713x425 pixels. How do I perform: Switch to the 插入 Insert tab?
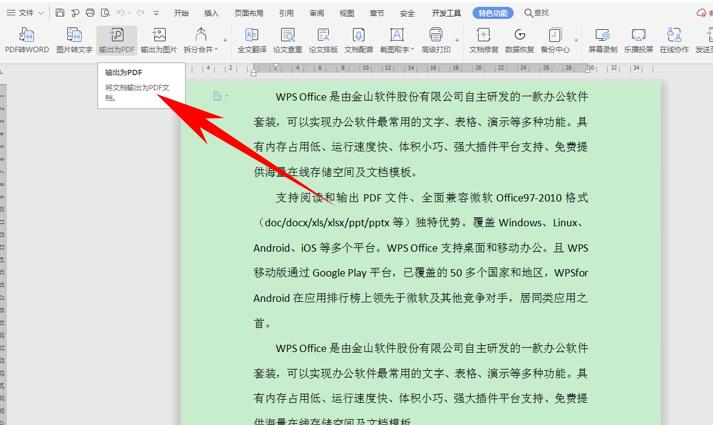211,13
